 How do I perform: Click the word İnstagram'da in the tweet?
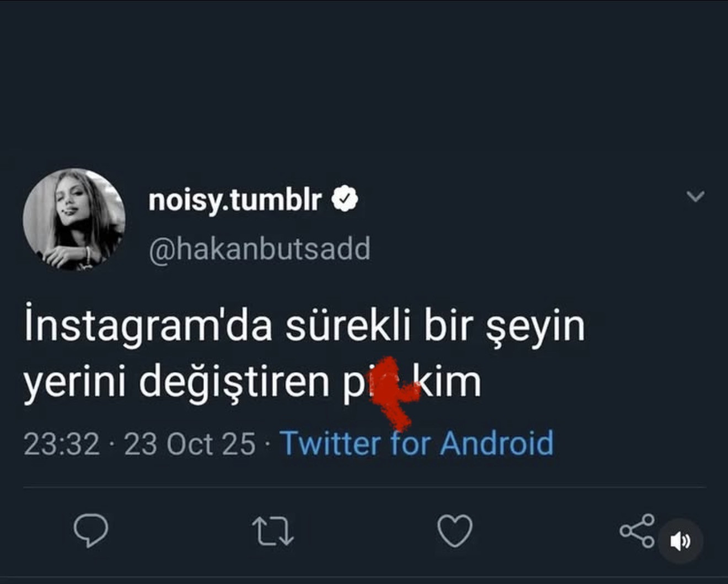click(x=148, y=326)
